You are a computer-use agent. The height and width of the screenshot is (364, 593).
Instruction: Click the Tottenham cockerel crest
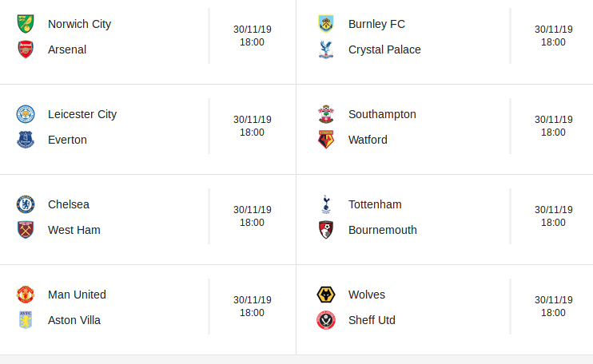point(326,204)
